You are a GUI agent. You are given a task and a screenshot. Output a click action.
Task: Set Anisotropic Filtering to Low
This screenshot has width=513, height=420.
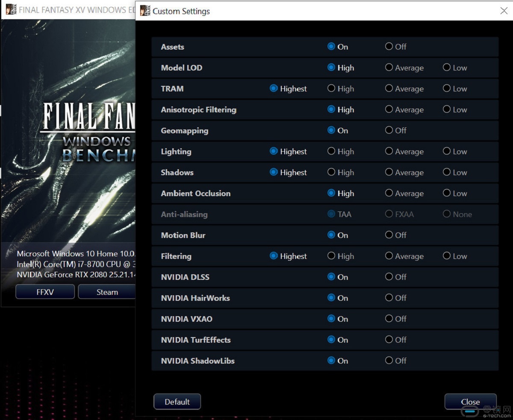(447, 109)
